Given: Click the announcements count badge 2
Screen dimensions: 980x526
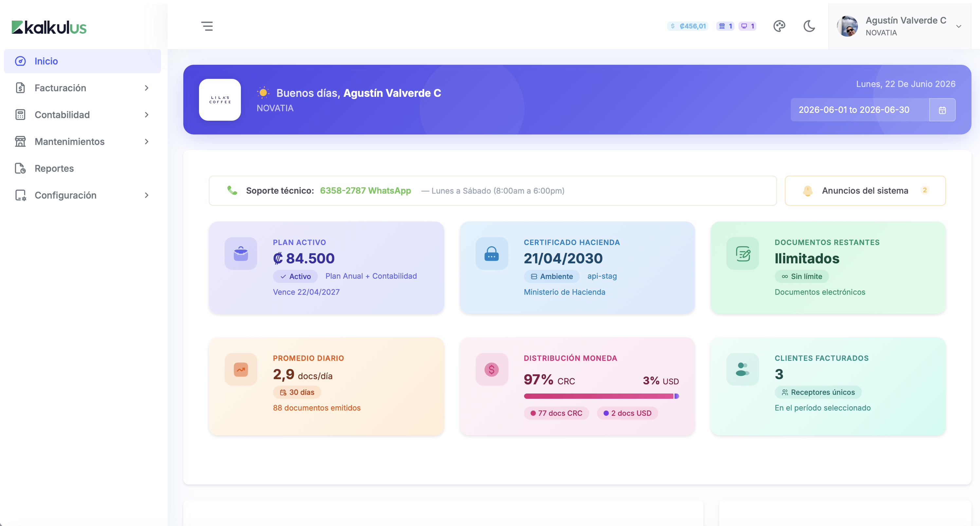Looking at the screenshot, I should tap(924, 190).
